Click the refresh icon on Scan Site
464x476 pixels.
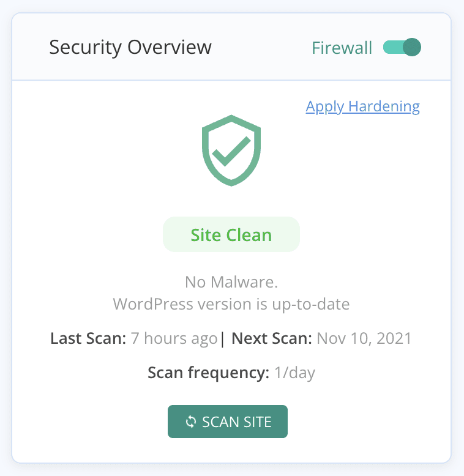pyautogui.click(x=191, y=422)
